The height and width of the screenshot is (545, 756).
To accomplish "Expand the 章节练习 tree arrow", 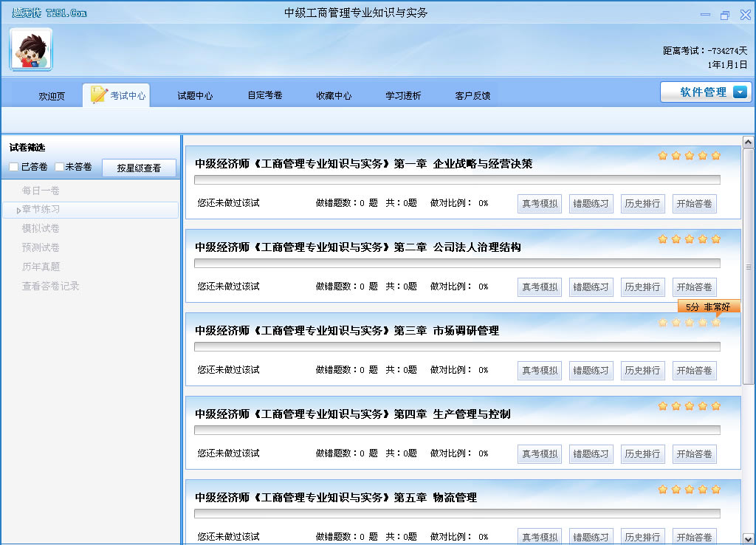I will click(18, 210).
